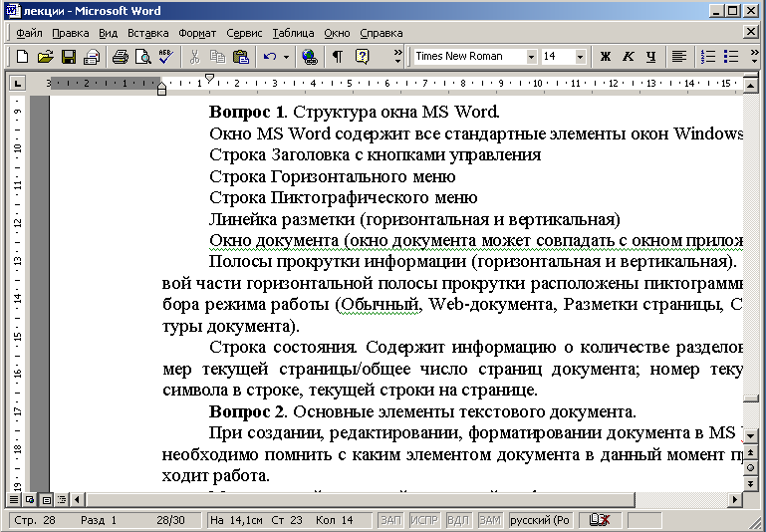Click the first line indent marker on the ruler

209,78
